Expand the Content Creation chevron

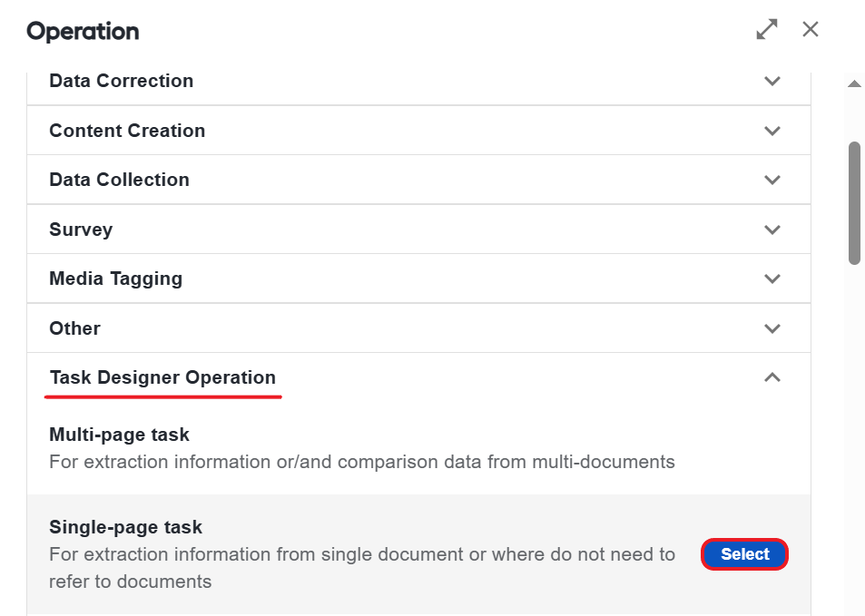[x=772, y=131]
